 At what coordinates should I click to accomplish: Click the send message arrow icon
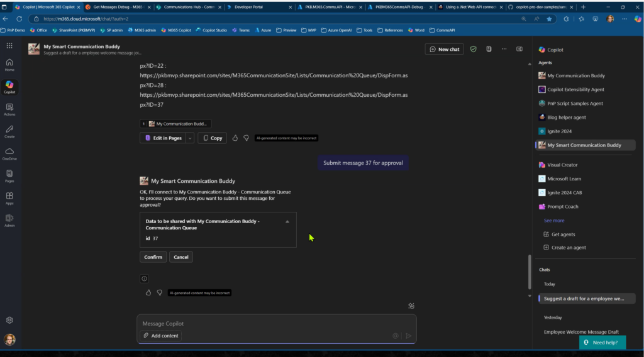pyautogui.click(x=408, y=336)
